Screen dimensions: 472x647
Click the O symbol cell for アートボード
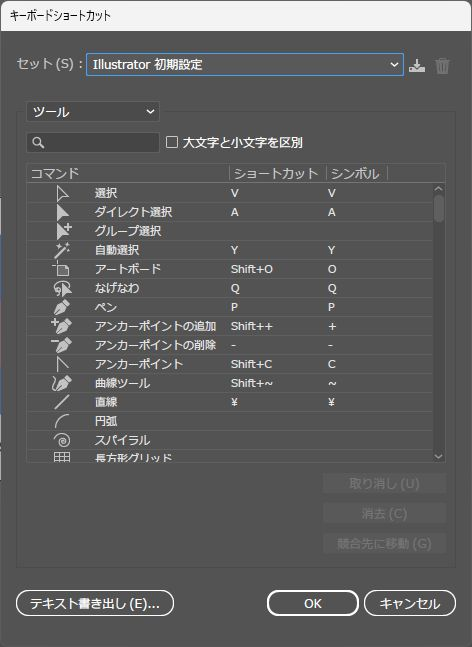(x=332, y=269)
